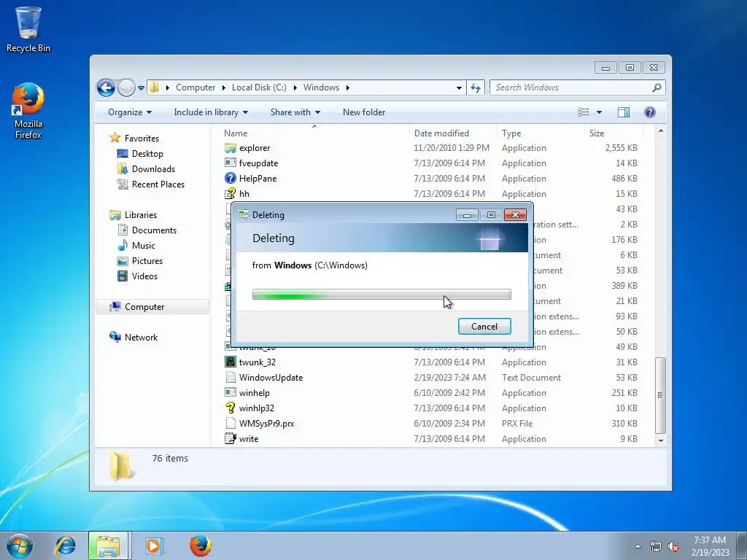Refresh the Windows folder view
This screenshot has height=560, width=747.
pos(476,87)
